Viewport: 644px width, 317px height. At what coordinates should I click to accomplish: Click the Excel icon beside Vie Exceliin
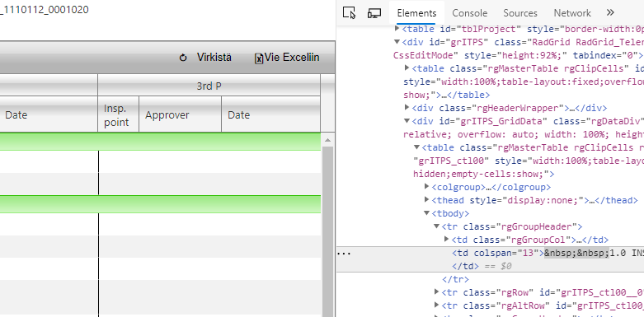click(x=259, y=58)
